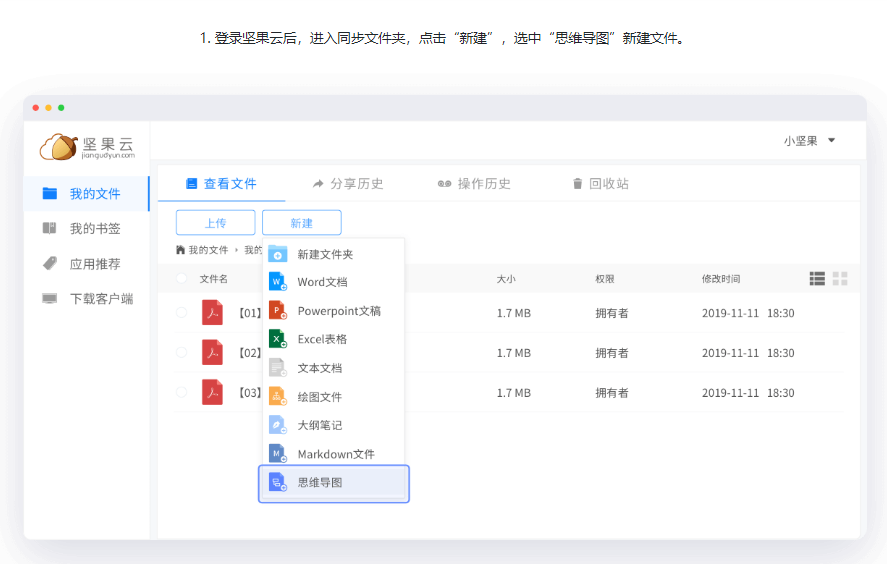Screen dimensions: 887x564
Task: Click the 1.7 MB size of 【02】
Action: 514,353
